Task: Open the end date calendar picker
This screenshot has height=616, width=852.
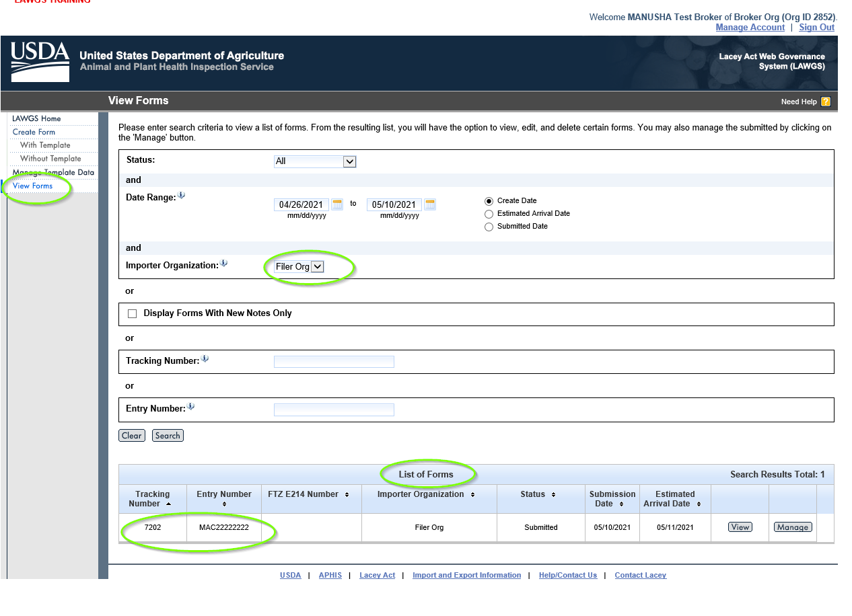Action: point(430,204)
